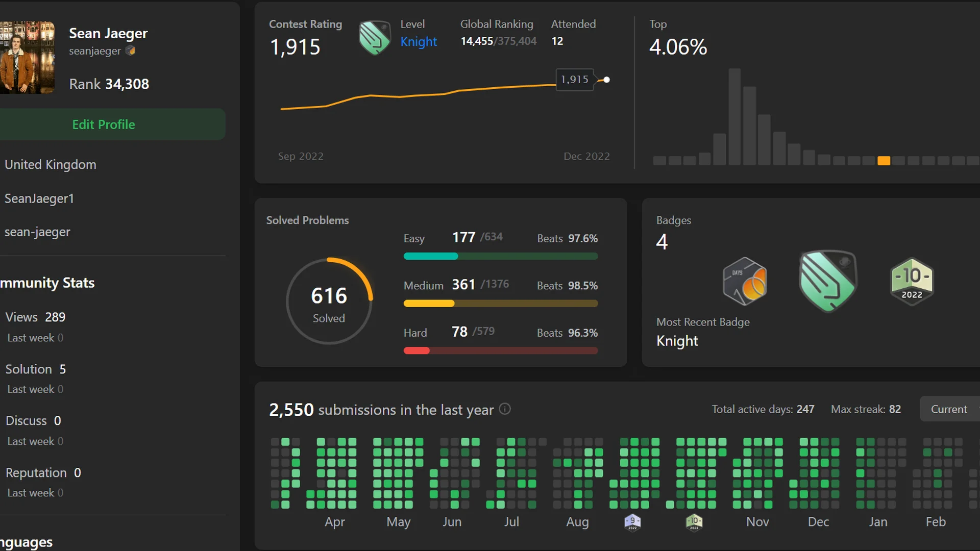The width and height of the screenshot is (980, 551).
Task: Click the -10 2022 annual badge icon
Action: [912, 281]
